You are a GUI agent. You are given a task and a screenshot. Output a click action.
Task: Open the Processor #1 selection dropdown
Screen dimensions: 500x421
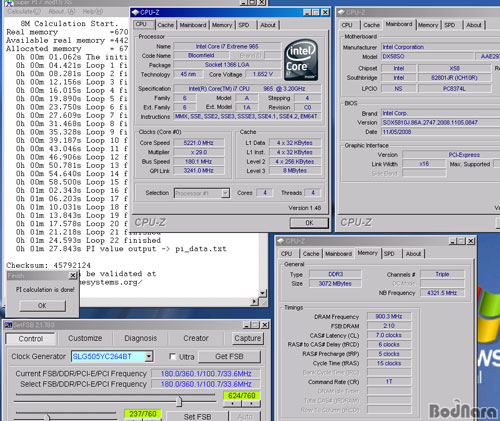[226, 193]
